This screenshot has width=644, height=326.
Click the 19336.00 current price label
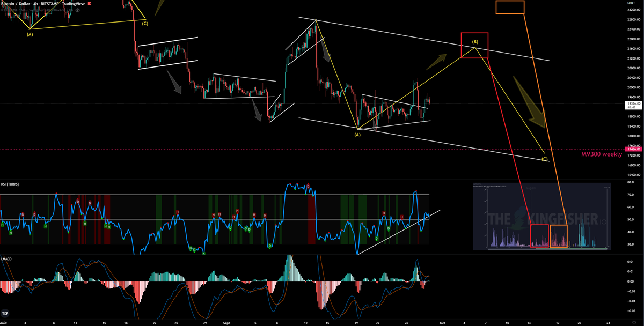(x=633, y=103)
